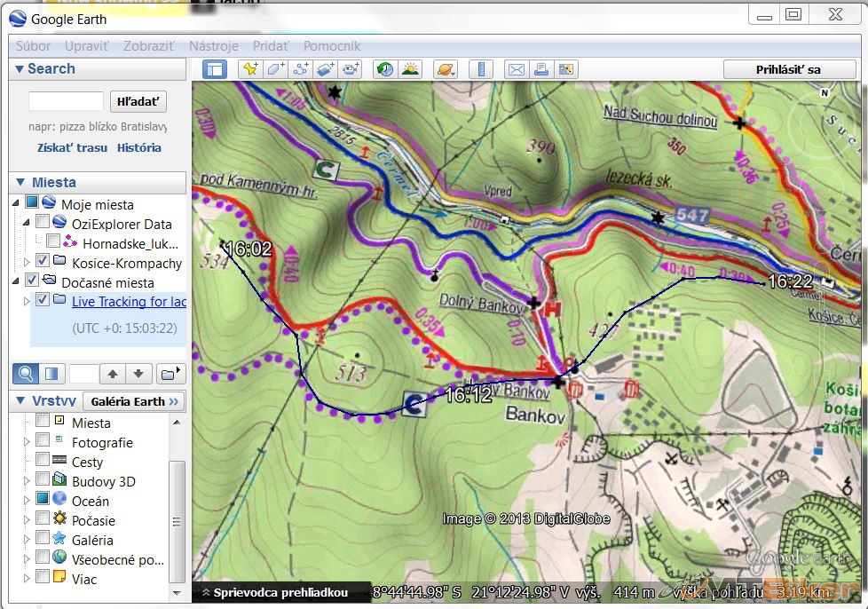Open the ruler measurement tool

480,69
